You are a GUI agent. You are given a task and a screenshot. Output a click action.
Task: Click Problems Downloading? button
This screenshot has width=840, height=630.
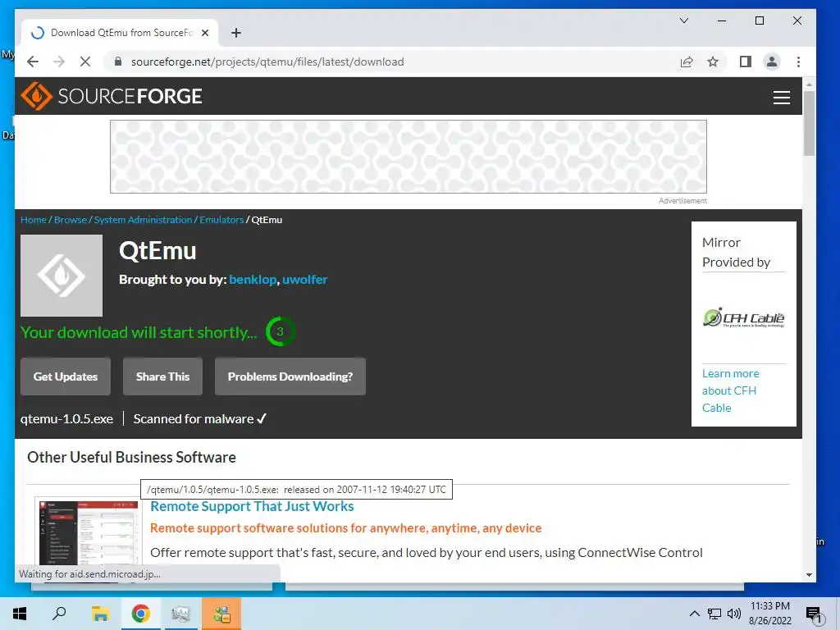290,377
